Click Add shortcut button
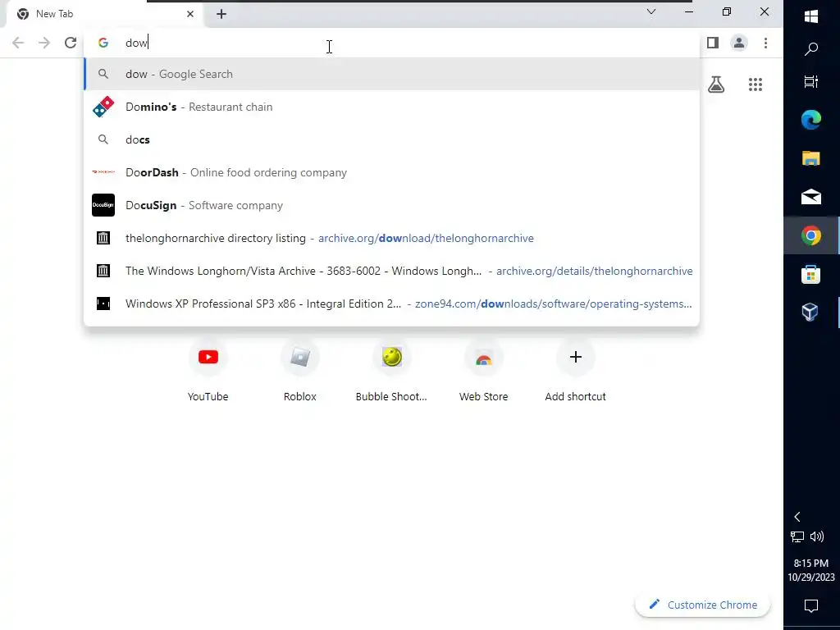Image resolution: width=840 pixels, height=630 pixels. coord(575,372)
